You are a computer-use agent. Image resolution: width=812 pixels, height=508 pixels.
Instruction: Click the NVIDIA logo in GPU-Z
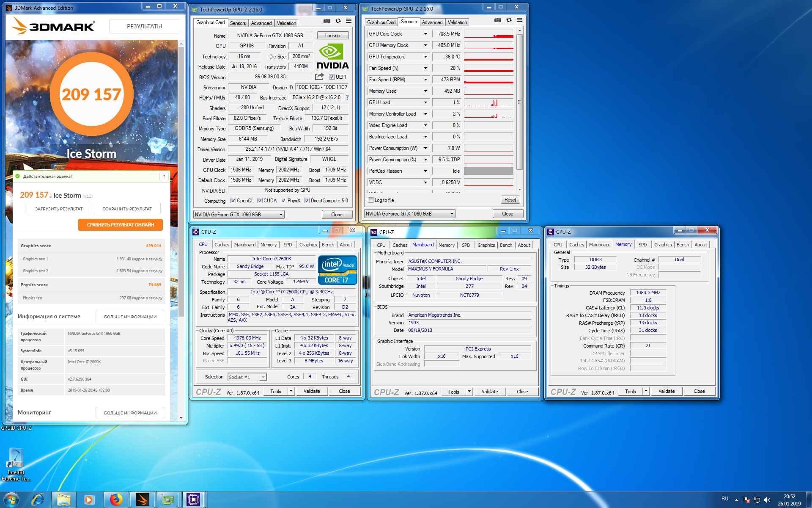click(x=332, y=56)
